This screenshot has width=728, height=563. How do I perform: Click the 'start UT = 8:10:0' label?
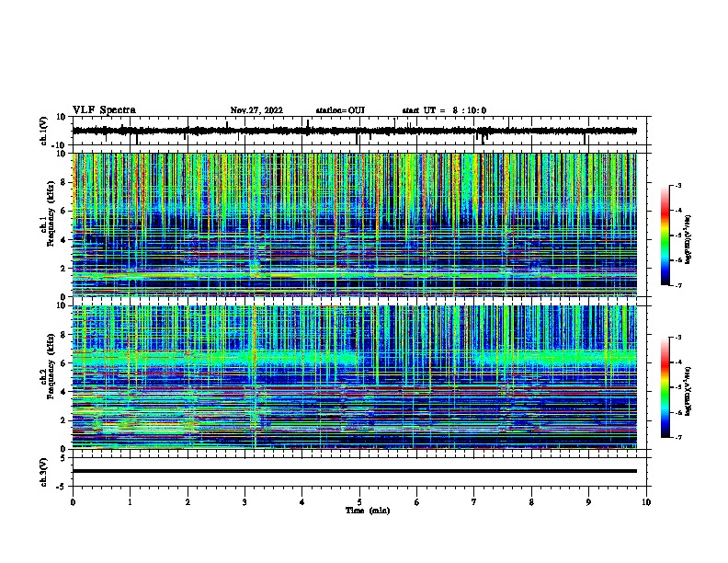444,110
